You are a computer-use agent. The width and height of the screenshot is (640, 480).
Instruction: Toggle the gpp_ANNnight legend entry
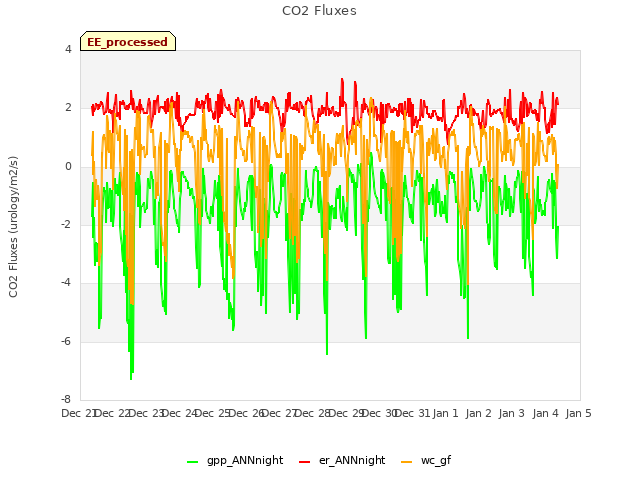[235, 460]
